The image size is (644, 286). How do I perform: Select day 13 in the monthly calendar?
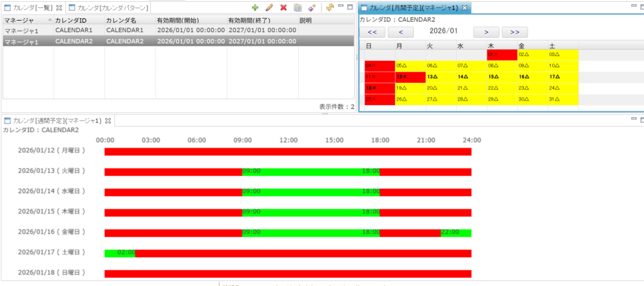coord(441,77)
